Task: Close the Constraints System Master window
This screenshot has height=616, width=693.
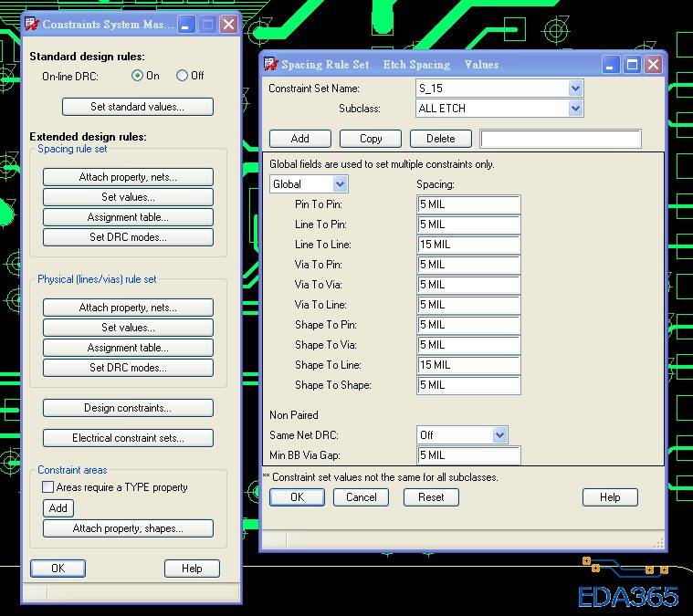Action: coord(228,25)
